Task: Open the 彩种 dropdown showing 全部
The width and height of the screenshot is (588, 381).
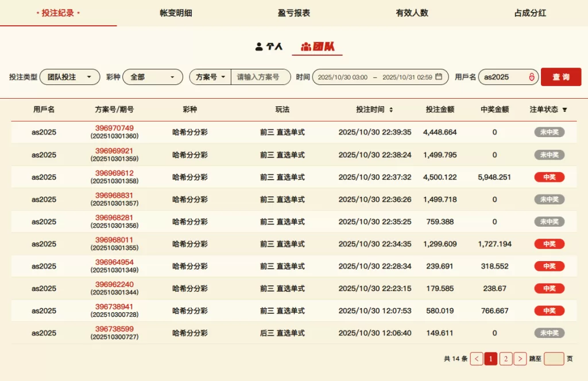Action: pyautogui.click(x=152, y=77)
